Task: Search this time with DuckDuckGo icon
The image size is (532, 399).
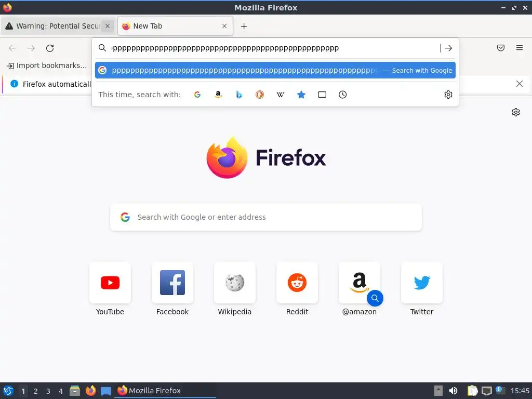Action: [x=260, y=95]
